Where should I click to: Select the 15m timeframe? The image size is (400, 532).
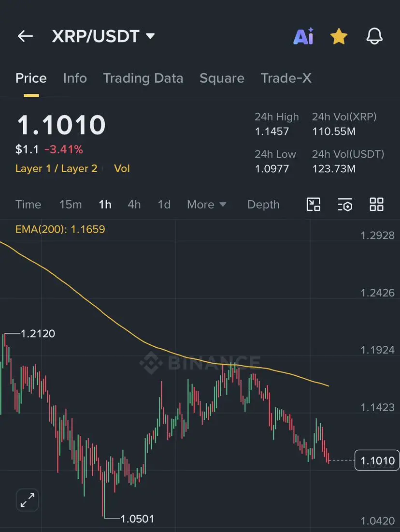pyautogui.click(x=71, y=205)
